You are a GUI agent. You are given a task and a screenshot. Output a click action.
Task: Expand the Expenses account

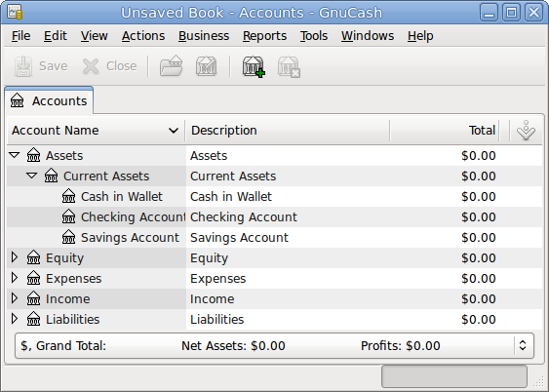pos(15,278)
